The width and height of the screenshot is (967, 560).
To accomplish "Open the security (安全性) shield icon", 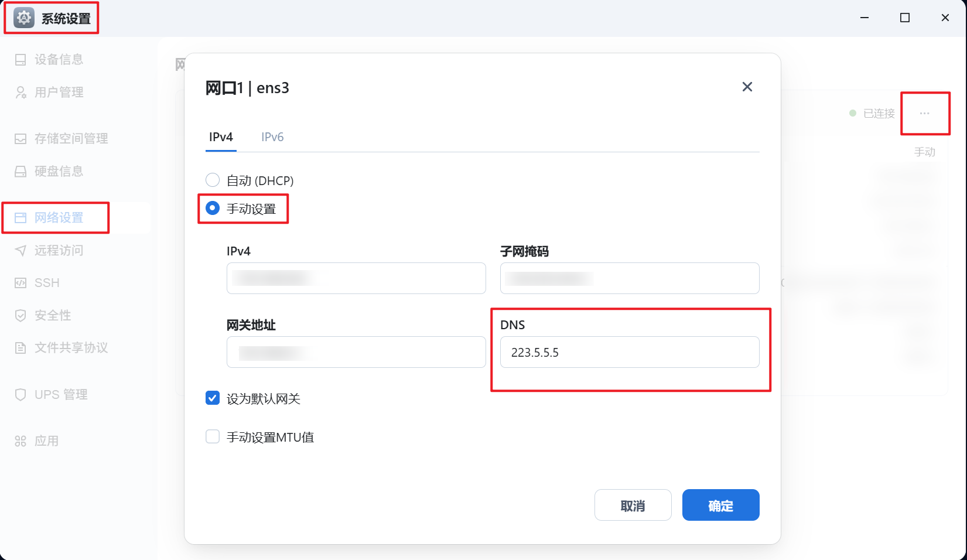I will [20, 316].
